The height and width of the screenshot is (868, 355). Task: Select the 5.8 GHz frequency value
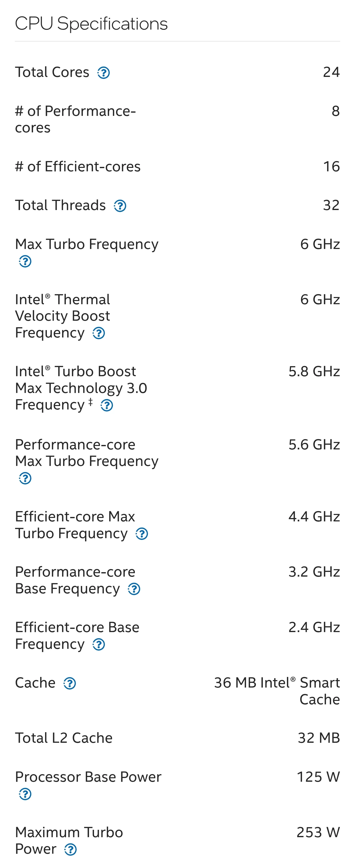tap(314, 371)
